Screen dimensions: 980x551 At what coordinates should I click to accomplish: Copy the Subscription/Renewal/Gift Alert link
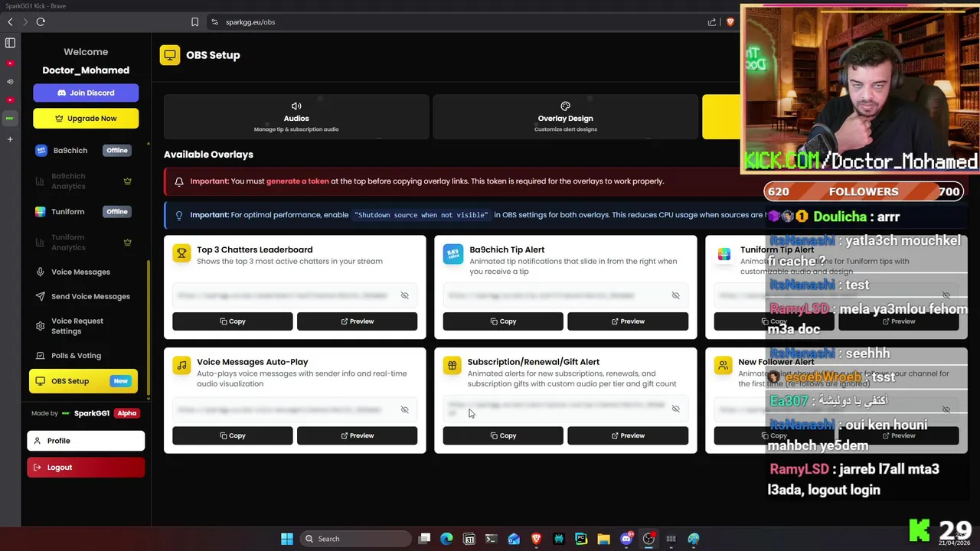(503, 435)
